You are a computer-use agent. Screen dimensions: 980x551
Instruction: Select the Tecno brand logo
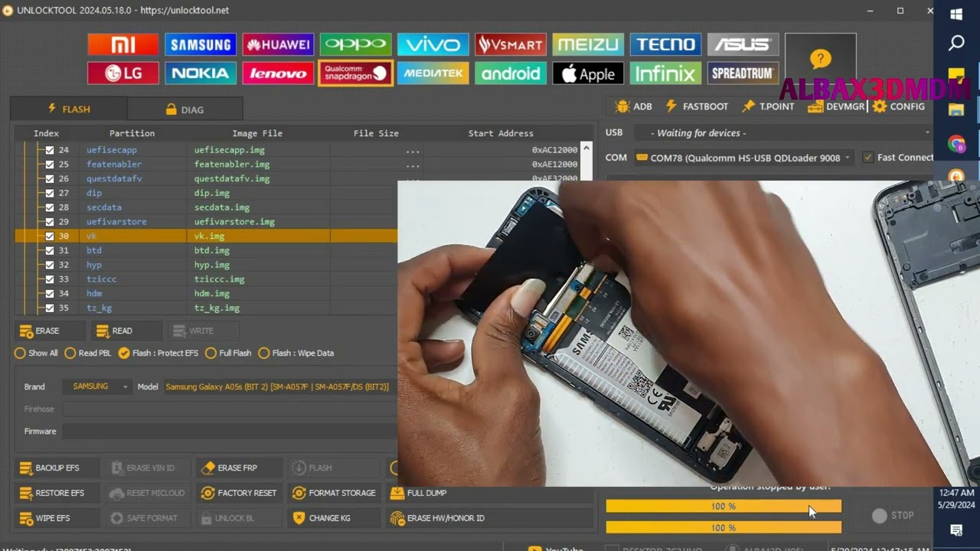(665, 44)
